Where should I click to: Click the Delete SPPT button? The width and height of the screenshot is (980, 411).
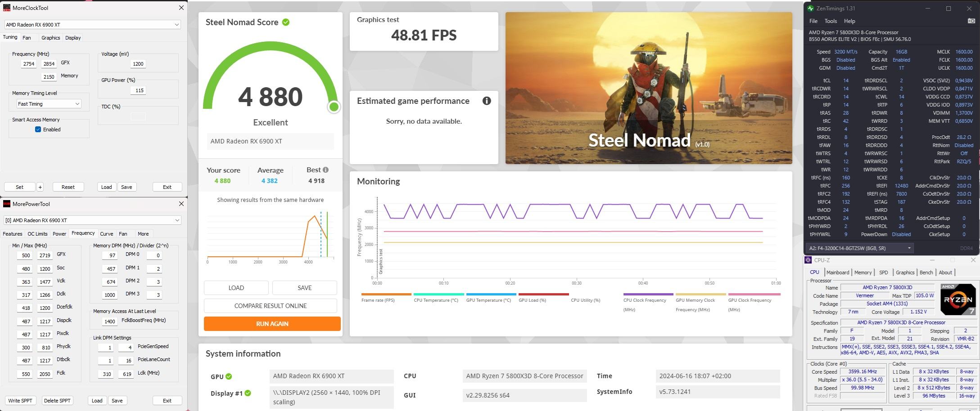pos(57,401)
